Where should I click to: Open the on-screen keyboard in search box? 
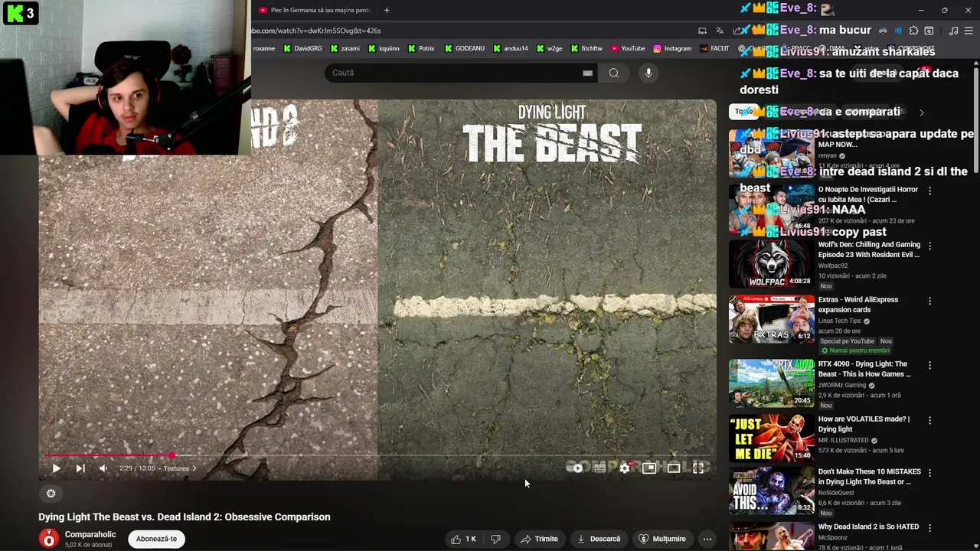[587, 73]
